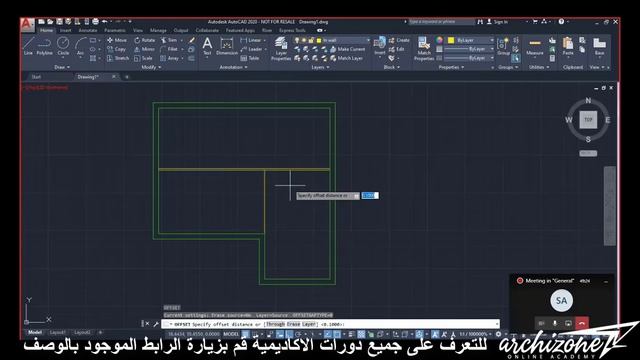The height and width of the screenshot is (360, 640).
Task: Open the Home ribbon tab
Action: tap(46, 30)
